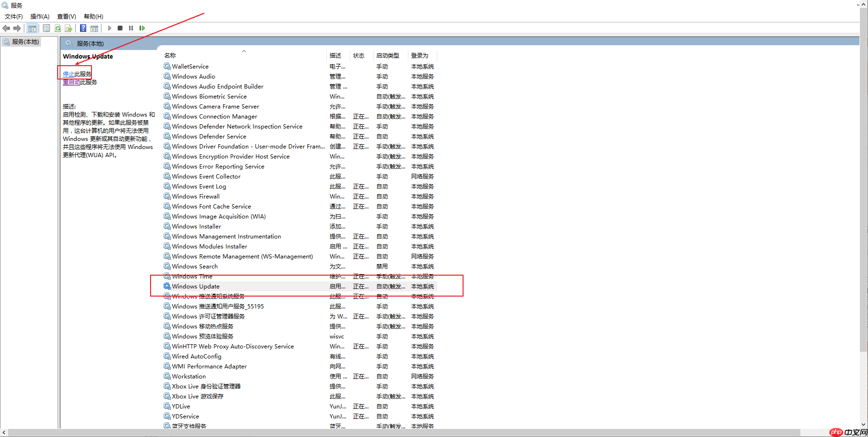Start the service with the play icon
Screen dimensions: 868x437
[x=109, y=28]
